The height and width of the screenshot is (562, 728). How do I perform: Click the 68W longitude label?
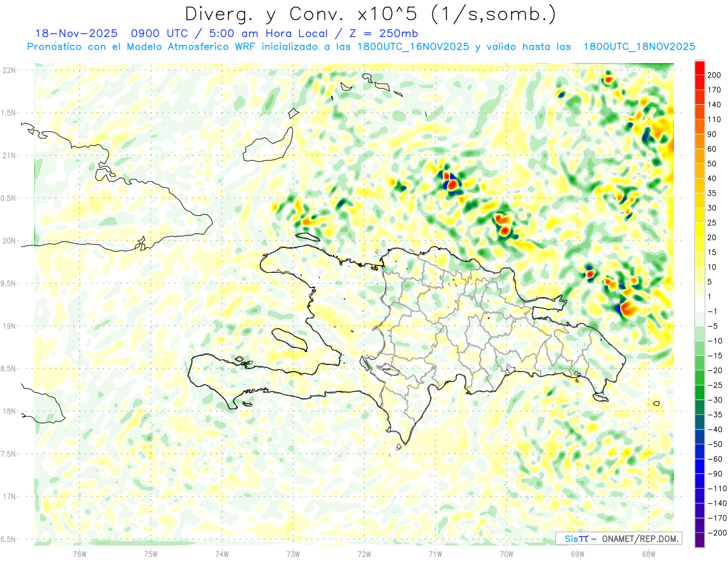tap(649, 554)
